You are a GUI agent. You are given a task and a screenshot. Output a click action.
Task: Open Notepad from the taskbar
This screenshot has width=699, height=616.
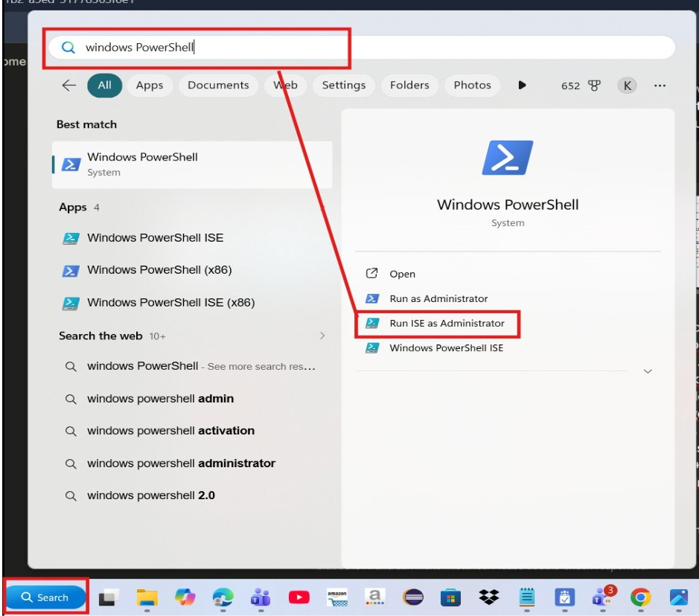[527, 597]
